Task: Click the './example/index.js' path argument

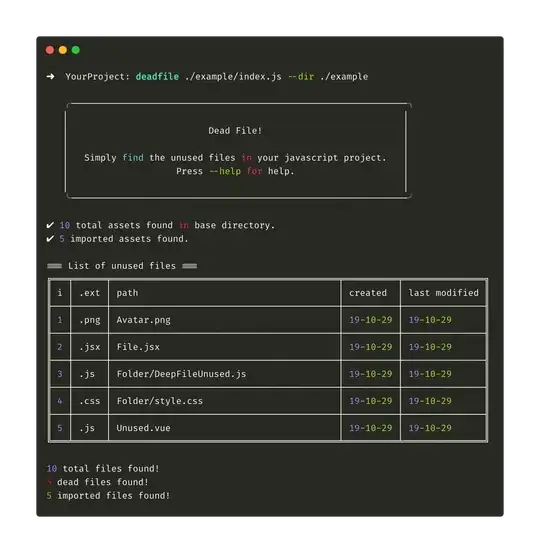Action: click(233, 77)
